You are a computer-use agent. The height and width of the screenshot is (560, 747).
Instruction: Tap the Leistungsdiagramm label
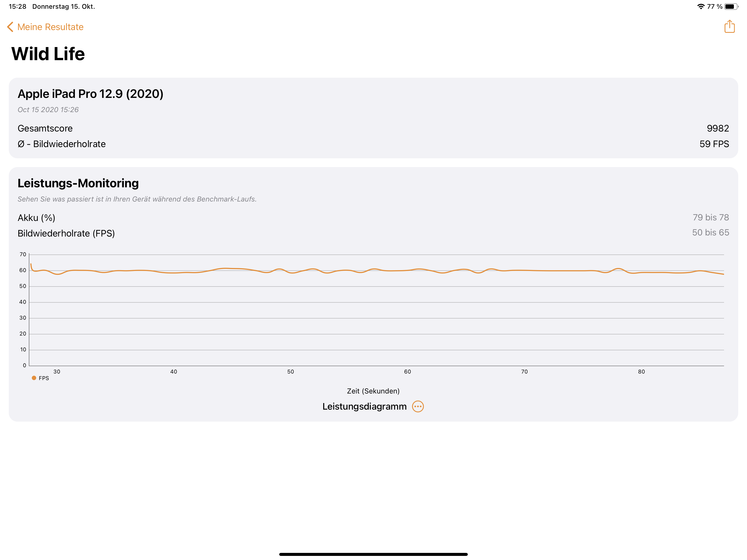[364, 406]
